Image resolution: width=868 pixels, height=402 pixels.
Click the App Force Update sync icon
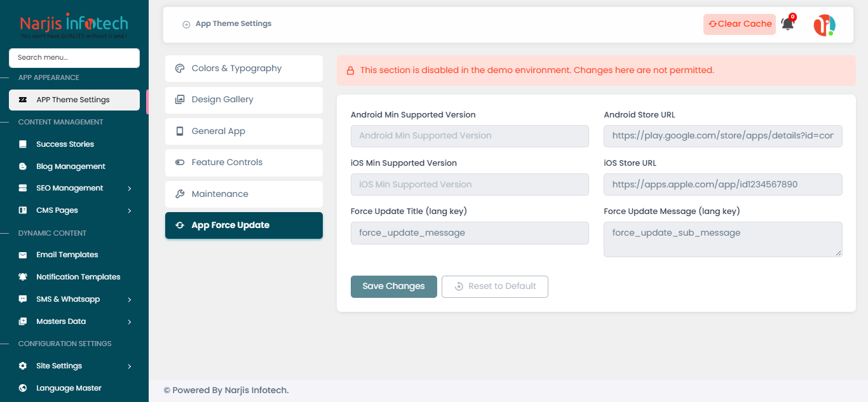pyautogui.click(x=180, y=225)
